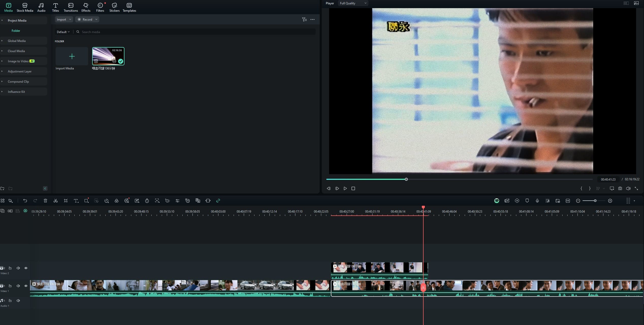Image resolution: width=644 pixels, height=325 pixels.
Task: Select the Keyframe animation icon
Action: point(167,201)
